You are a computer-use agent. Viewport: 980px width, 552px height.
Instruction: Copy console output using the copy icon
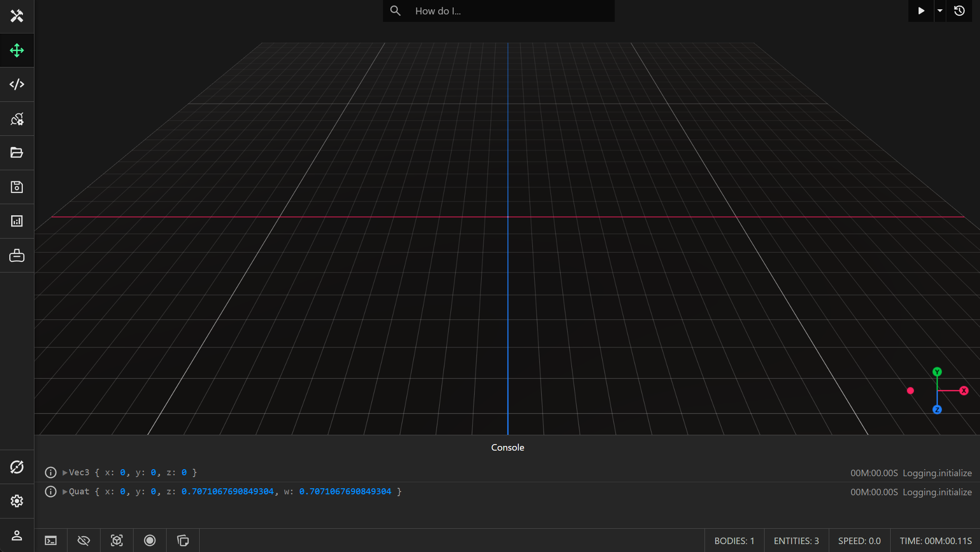182,540
